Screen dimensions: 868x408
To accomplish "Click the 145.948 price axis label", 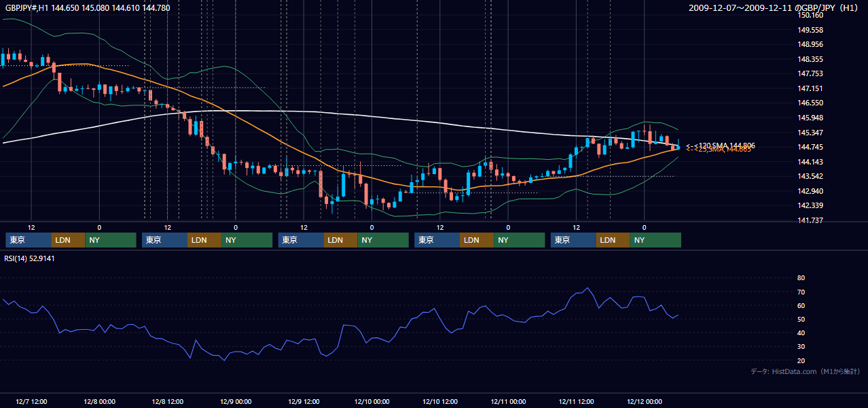I will tap(810, 118).
